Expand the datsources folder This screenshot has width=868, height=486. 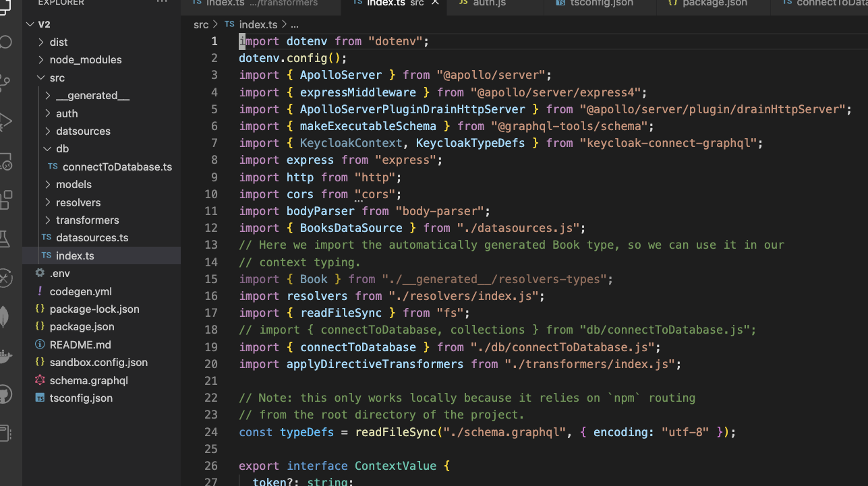point(48,131)
